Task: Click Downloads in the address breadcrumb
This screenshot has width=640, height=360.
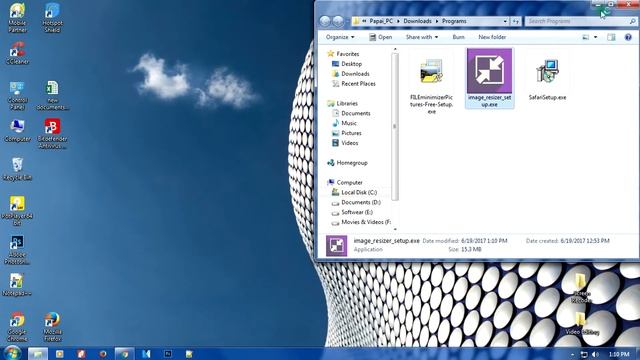Action: tap(417, 21)
